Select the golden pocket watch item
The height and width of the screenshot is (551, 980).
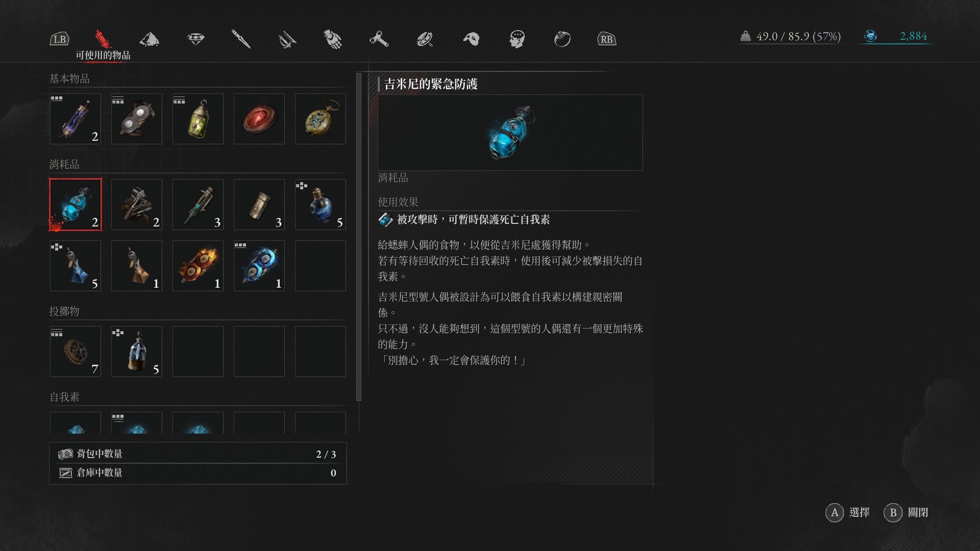point(321,118)
